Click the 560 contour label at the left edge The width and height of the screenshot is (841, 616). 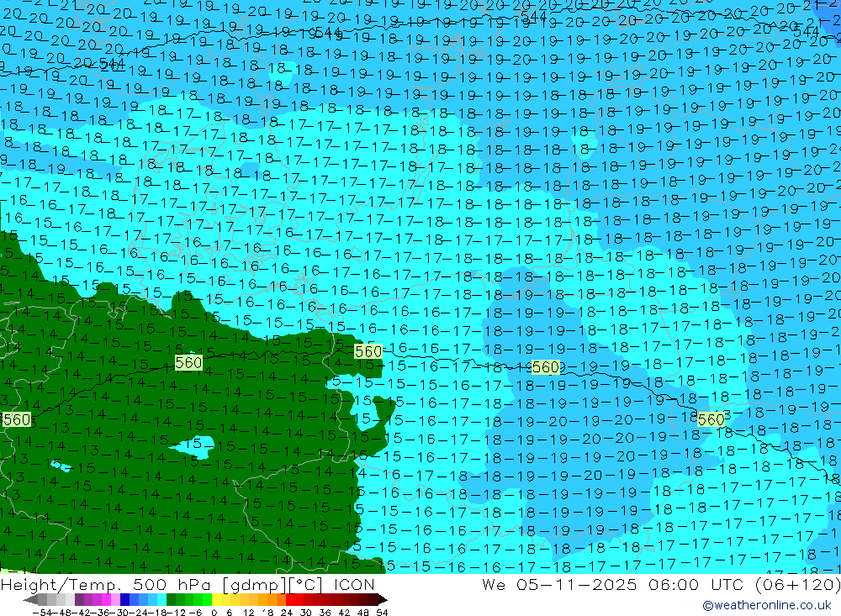pyautogui.click(x=17, y=420)
